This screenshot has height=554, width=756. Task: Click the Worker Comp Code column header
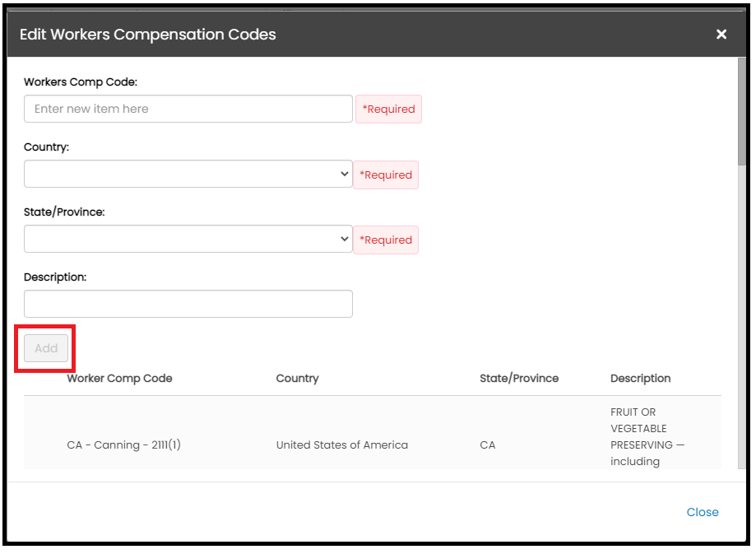(x=121, y=378)
